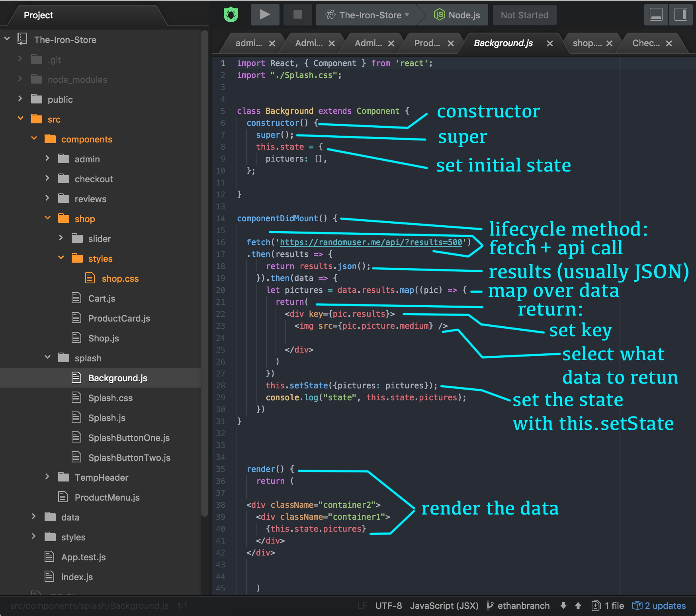
Task: Switch to the shop tab
Action: (x=586, y=43)
